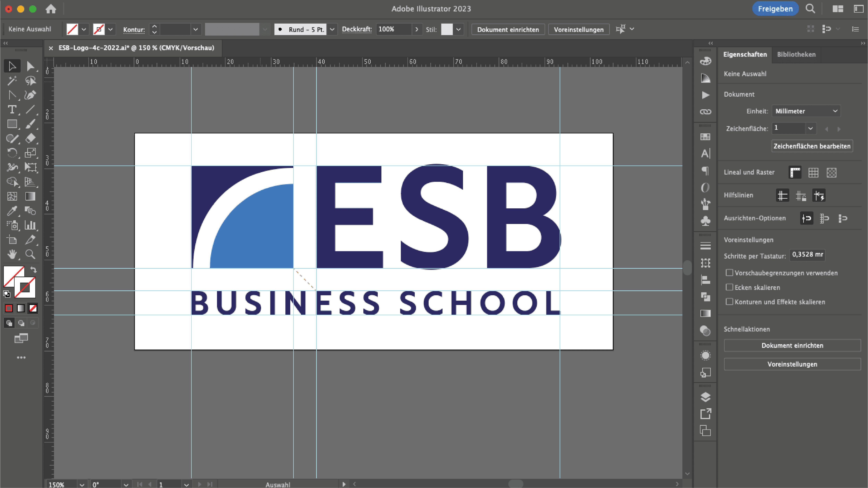Check the Ecken skalieren option
868x488 pixels.
tap(729, 287)
